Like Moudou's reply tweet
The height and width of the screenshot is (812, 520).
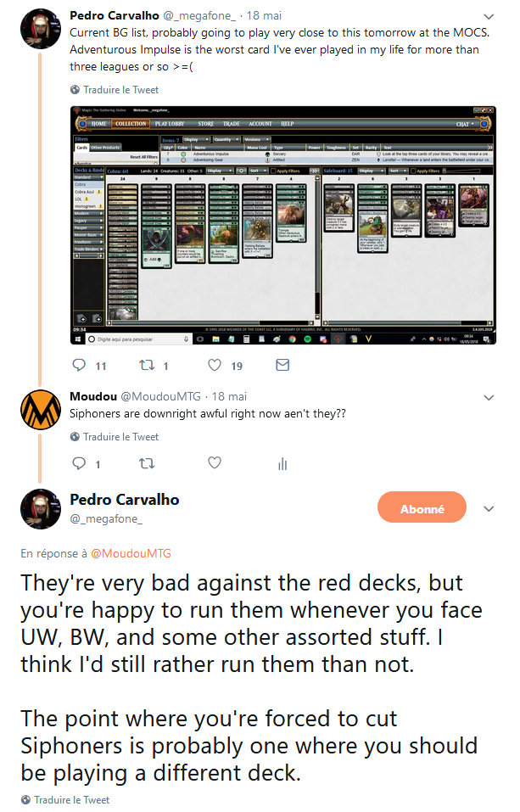215,462
